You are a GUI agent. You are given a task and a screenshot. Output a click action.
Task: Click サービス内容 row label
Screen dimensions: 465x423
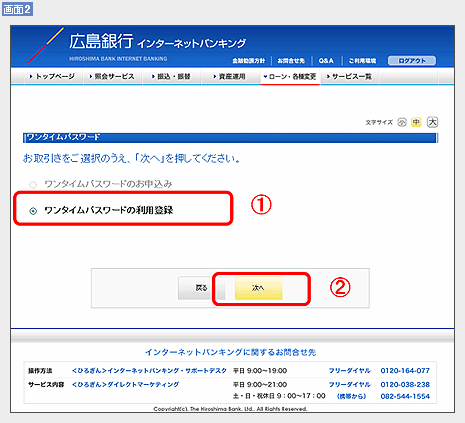[x=46, y=384]
